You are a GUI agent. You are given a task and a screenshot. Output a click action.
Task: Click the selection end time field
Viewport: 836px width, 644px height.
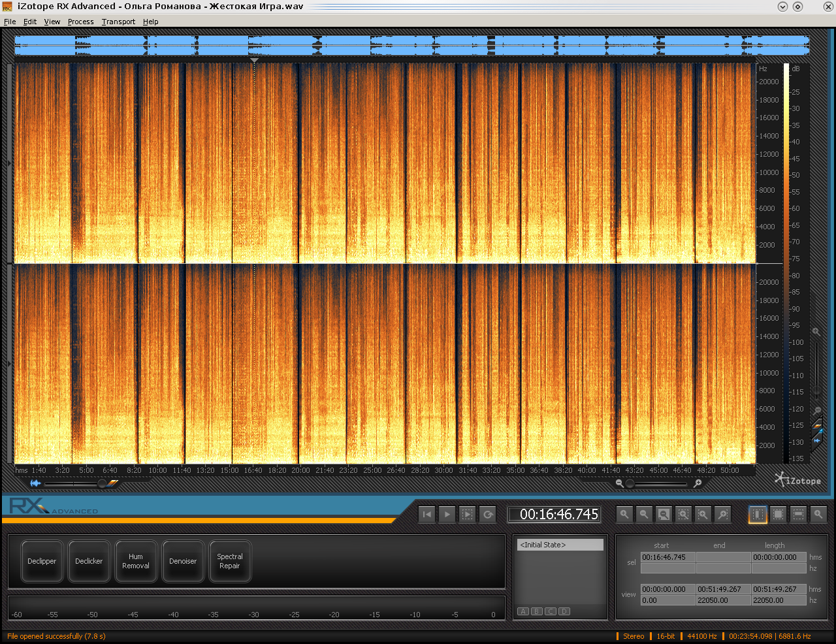pos(723,557)
